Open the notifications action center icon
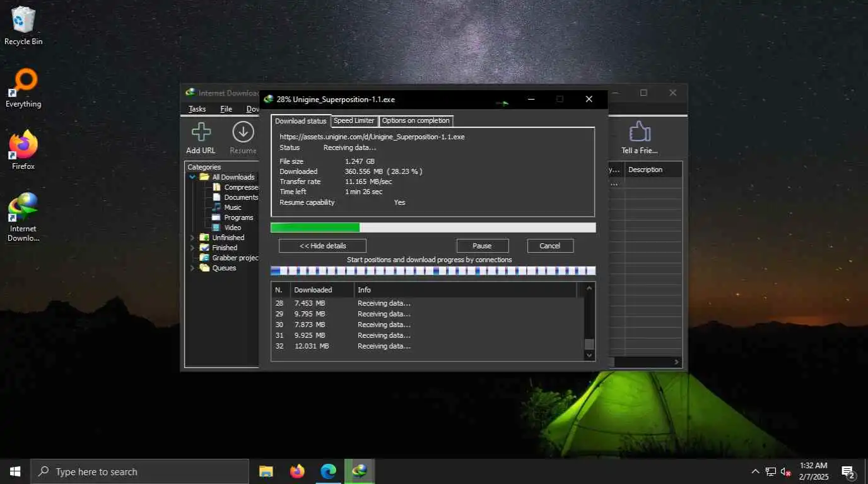The height and width of the screenshot is (484, 868). (x=848, y=471)
